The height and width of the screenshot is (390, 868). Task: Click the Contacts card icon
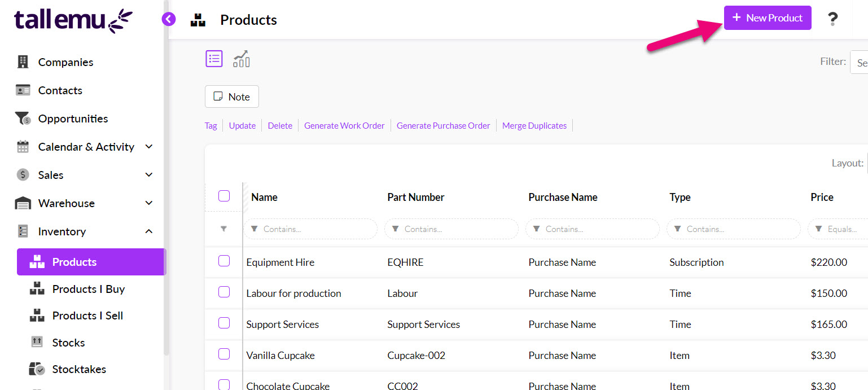pos(23,90)
